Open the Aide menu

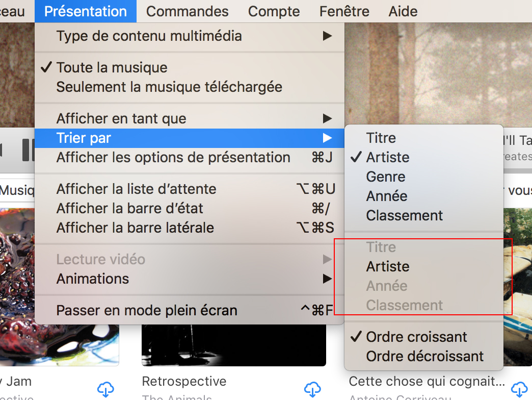[403, 11]
